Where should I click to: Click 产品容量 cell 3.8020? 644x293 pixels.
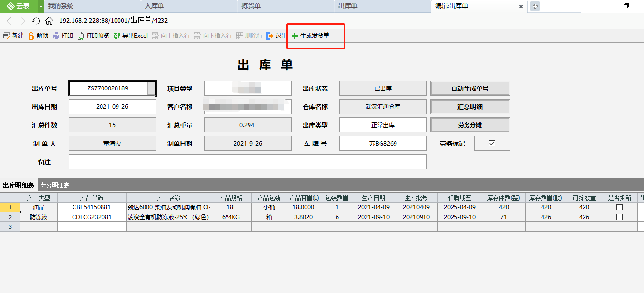tap(305, 217)
